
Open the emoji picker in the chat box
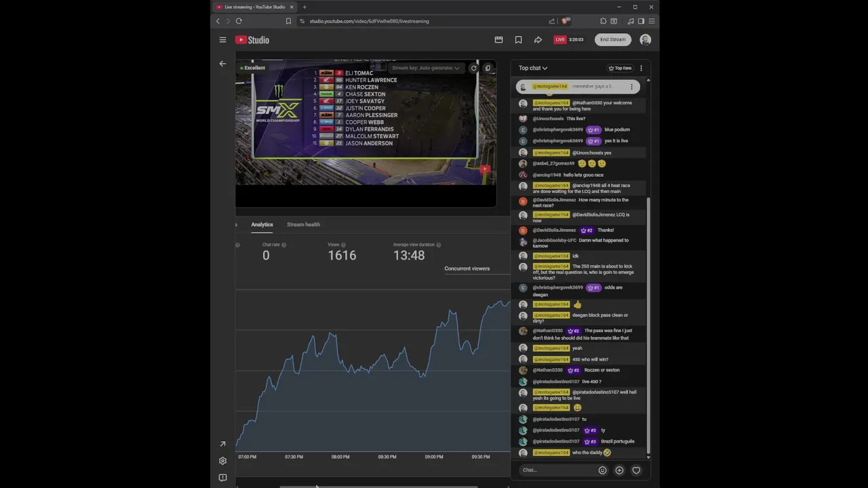tap(602, 470)
